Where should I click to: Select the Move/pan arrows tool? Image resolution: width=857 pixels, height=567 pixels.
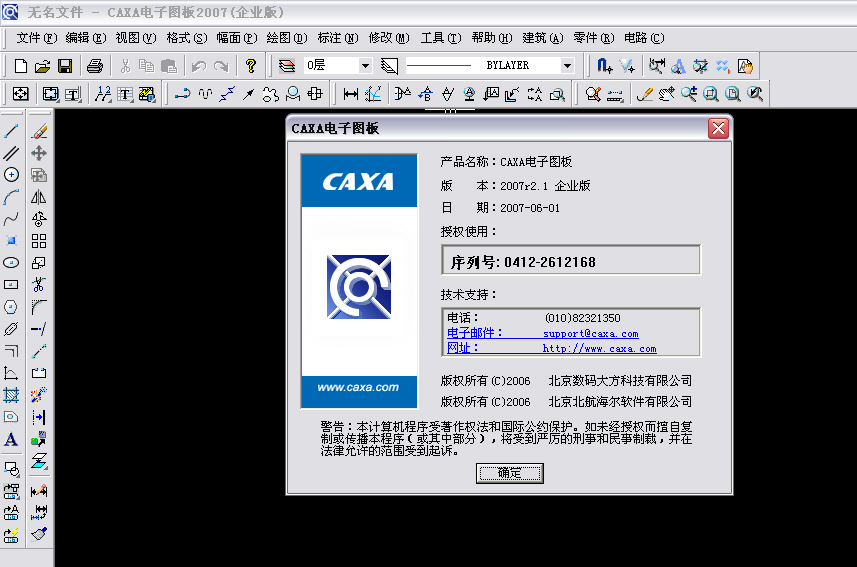click(39, 153)
